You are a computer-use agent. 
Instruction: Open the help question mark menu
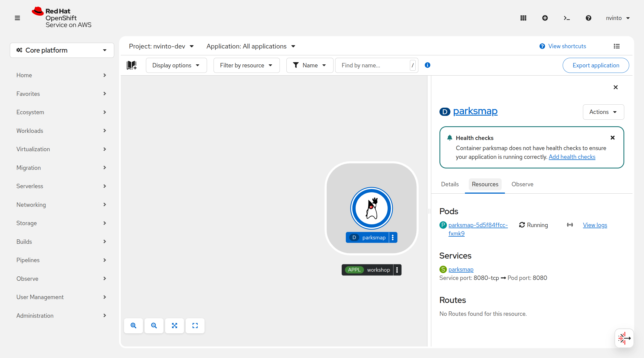coord(588,18)
